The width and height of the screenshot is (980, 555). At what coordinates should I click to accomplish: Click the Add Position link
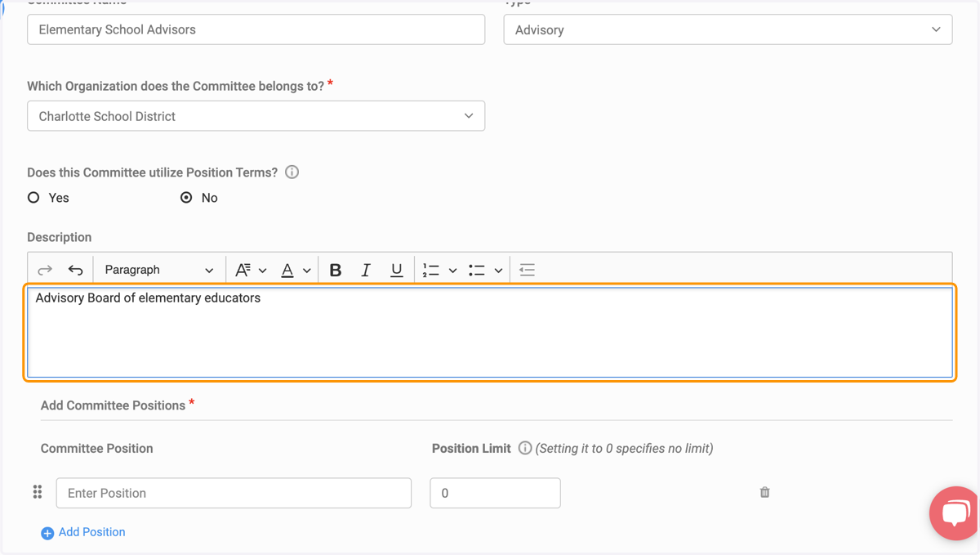[91, 532]
